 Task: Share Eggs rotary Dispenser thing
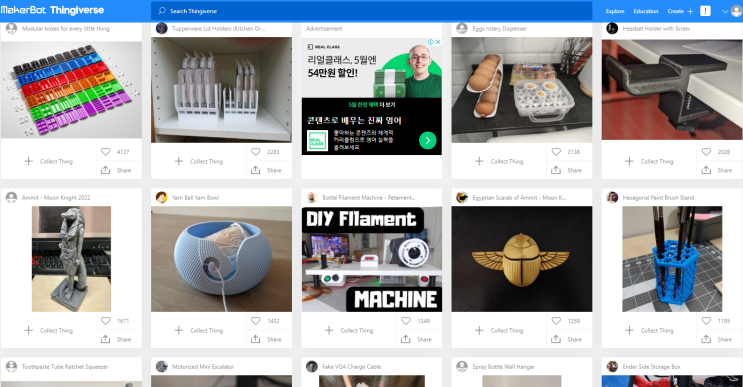(566, 170)
